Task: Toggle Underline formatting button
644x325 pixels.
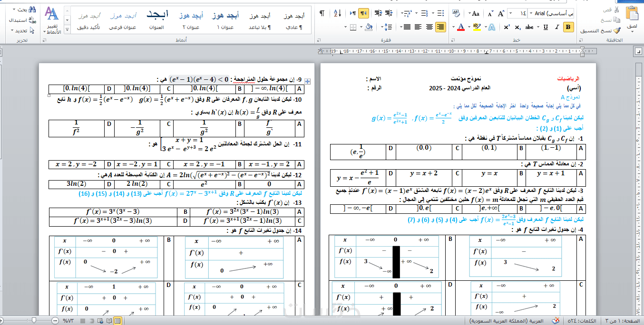Action: [x=546, y=27]
